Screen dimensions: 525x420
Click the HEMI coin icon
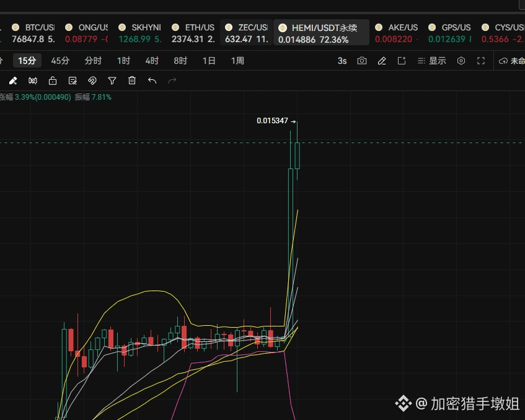[283, 27]
